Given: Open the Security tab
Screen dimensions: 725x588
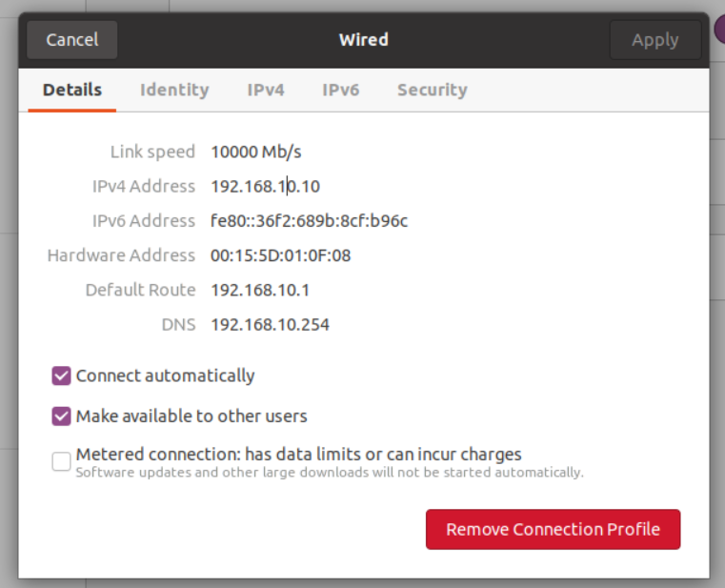Looking at the screenshot, I should point(432,91).
